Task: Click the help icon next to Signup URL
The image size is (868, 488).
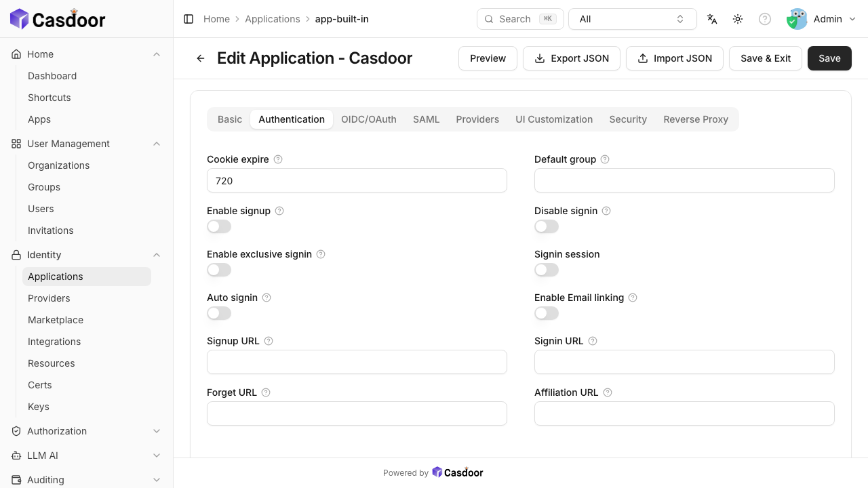Action: coord(269,341)
